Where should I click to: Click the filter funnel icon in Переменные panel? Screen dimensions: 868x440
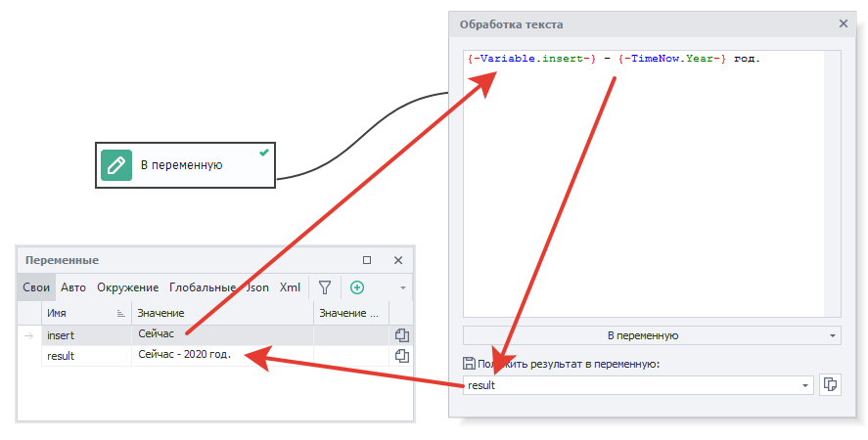point(325,287)
